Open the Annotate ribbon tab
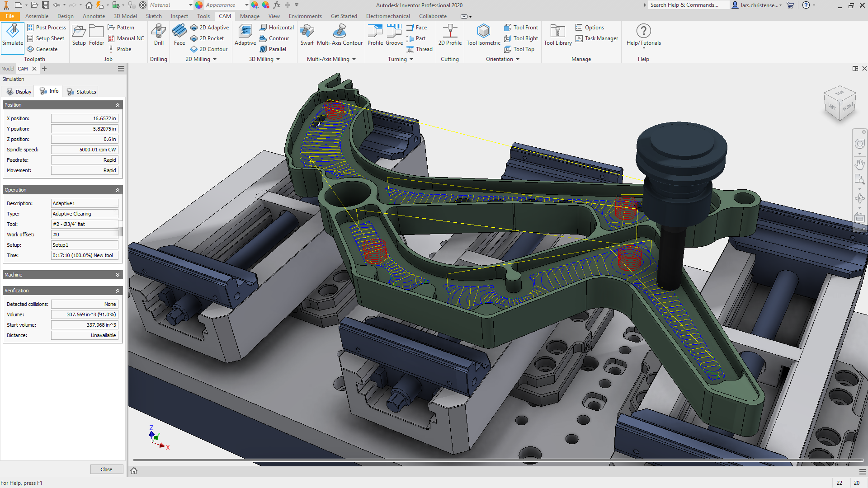This screenshot has width=868, height=488. [94, 16]
